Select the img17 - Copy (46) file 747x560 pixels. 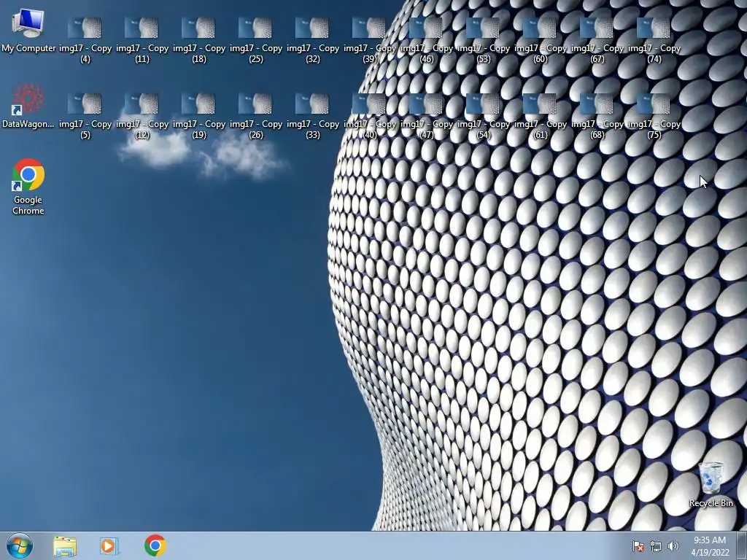[x=427, y=41]
